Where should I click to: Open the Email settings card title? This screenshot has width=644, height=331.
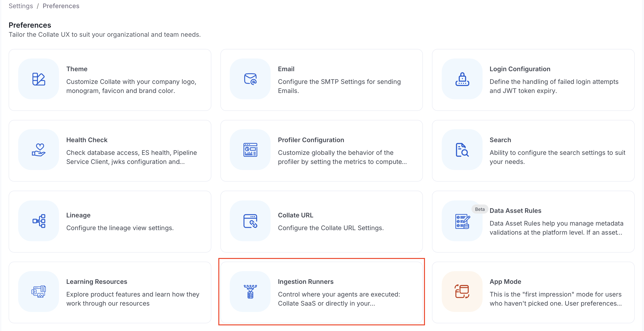coord(286,69)
